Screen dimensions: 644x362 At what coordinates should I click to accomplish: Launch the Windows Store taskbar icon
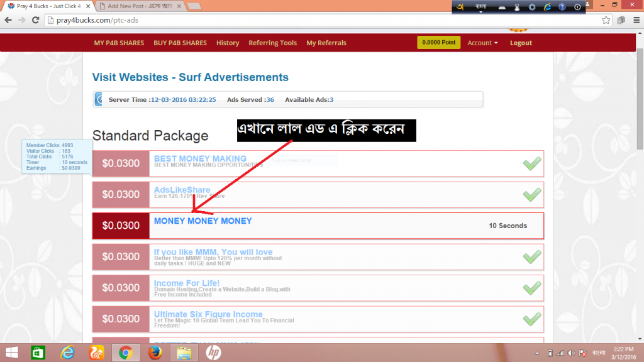[39, 353]
